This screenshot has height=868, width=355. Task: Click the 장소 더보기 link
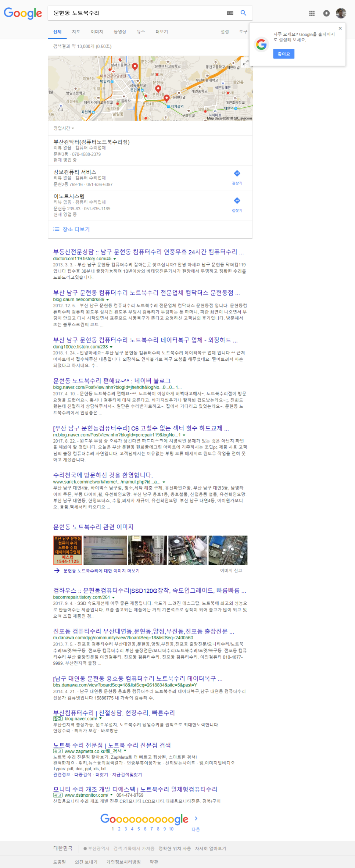(76, 229)
